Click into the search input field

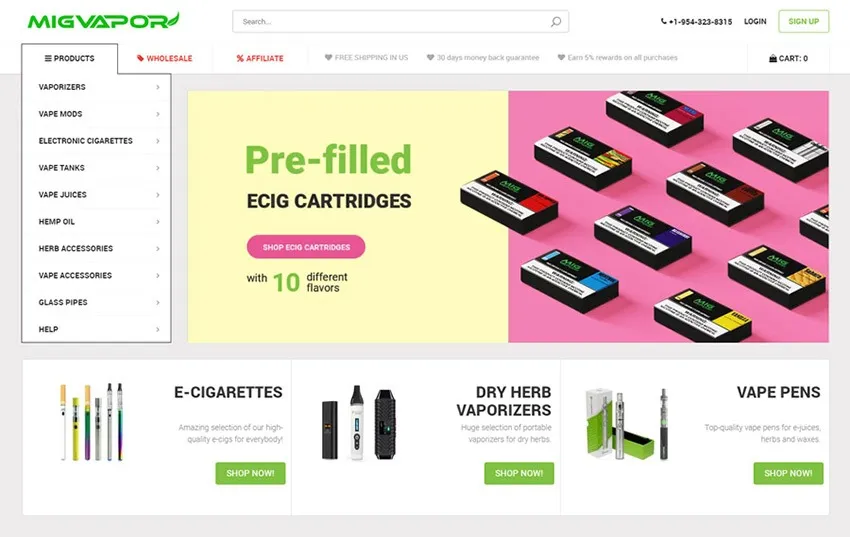(401, 22)
